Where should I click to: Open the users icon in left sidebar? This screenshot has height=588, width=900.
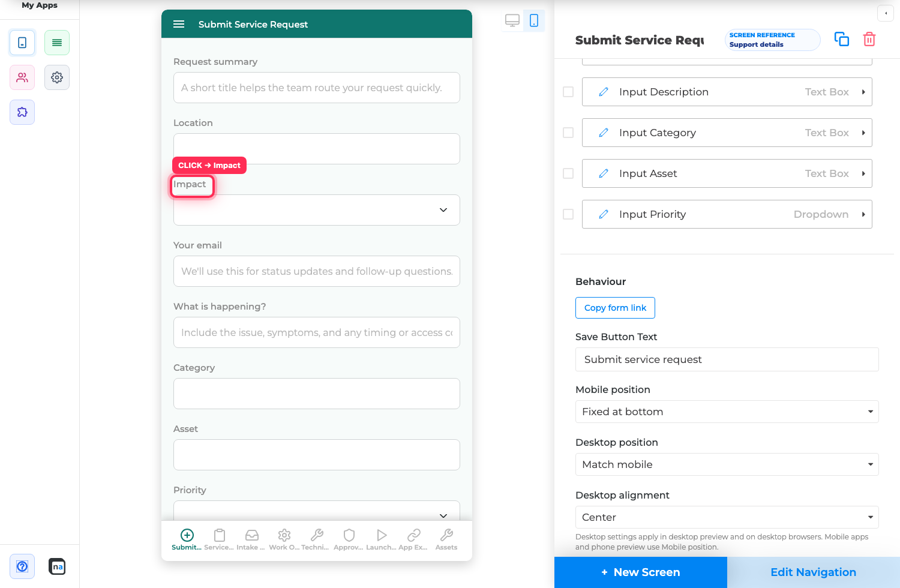click(22, 77)
